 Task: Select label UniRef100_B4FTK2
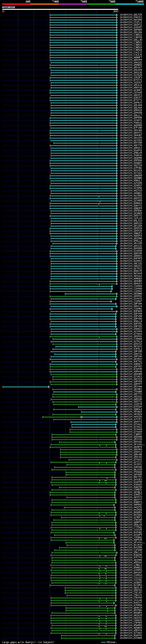[131, 361]
